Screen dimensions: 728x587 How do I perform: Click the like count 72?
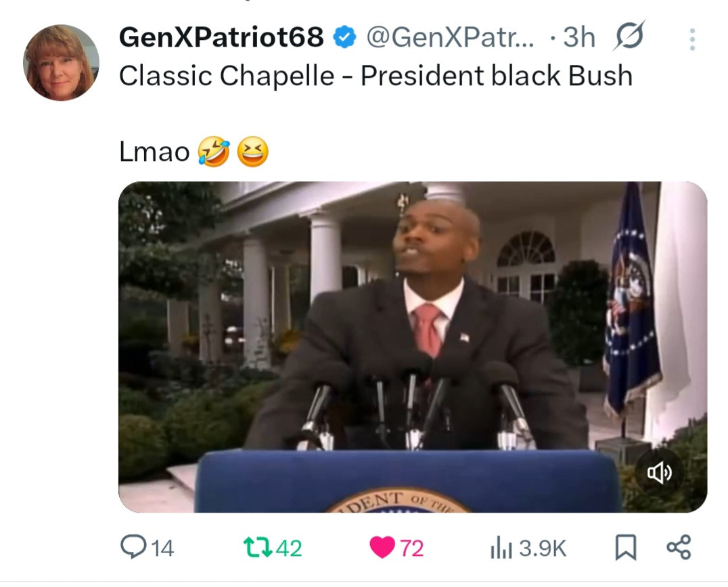coord(412,548)
